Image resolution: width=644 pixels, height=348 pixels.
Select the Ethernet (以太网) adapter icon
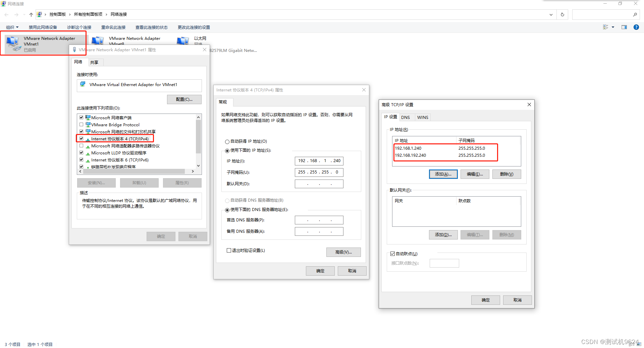pos(183,41)
